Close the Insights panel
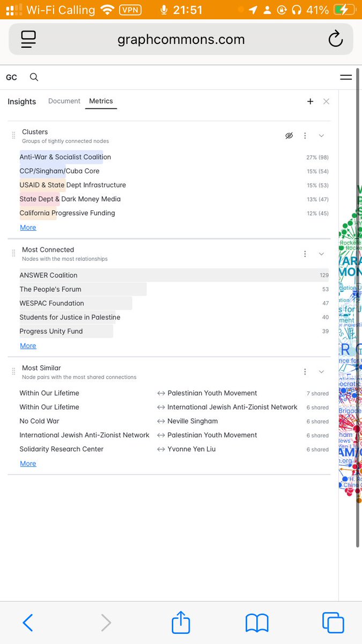Image resolution: width=362 pixels, height=644 pixels. [326, 101]
